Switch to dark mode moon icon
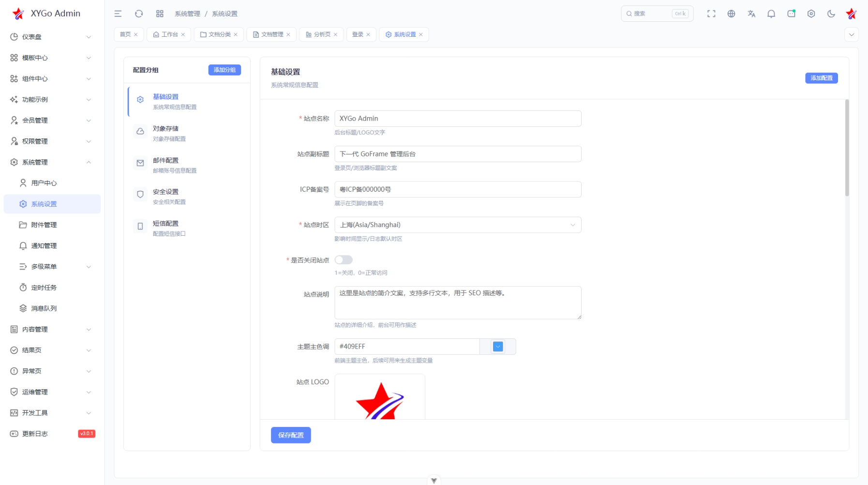The image size is (868, 485). (x=831, y=14)
